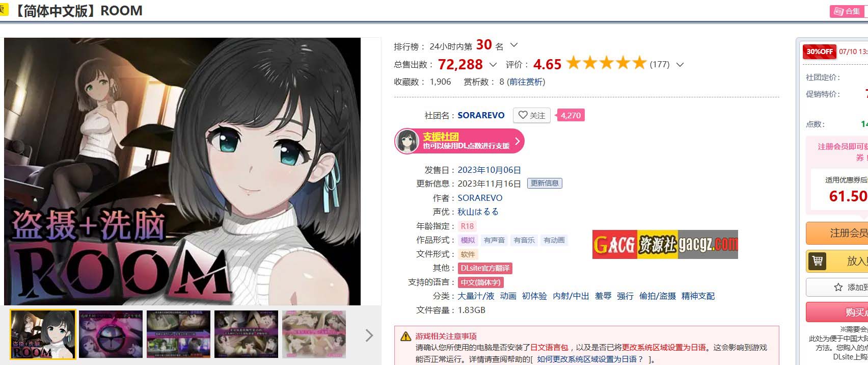The height and width of the screenshot is (365, 868).
Task: Click the heart icon on 关注 button
Action: (x=523, y=115)
